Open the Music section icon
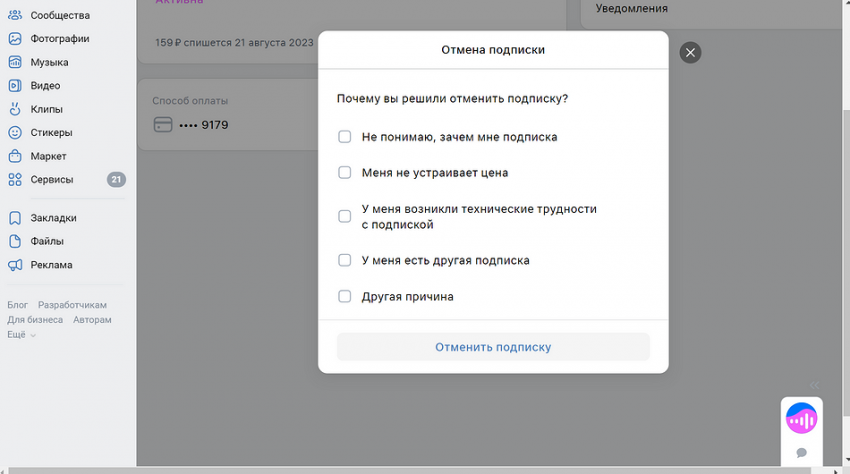Screen dimensions: 850x474 click(x=15, y=62)
